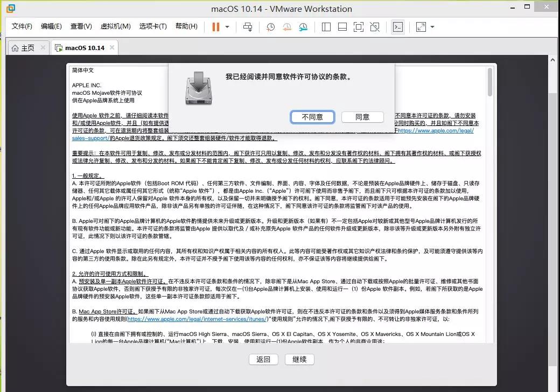
Task: Toggle the library sidebar view icon
Action: click(x=326, y=27)
